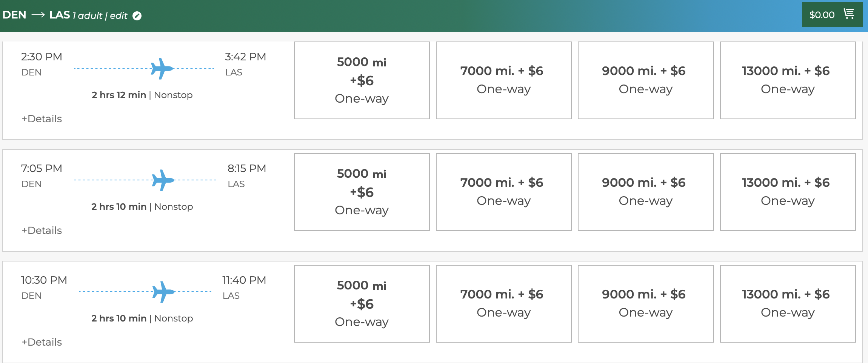The image size is (868, 363).
Task: Select 5000 mi +$6 fare for 10:30 PM flight
Action: coord(362,304)
